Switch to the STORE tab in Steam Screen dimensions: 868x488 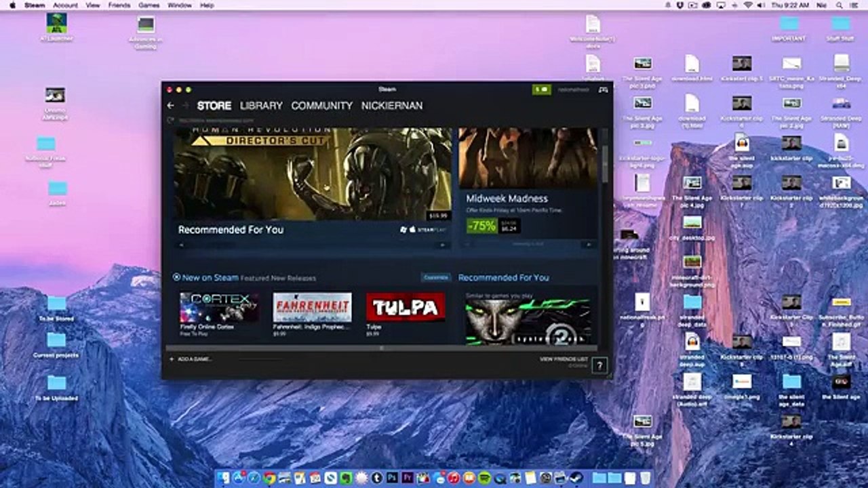(214, 106)
